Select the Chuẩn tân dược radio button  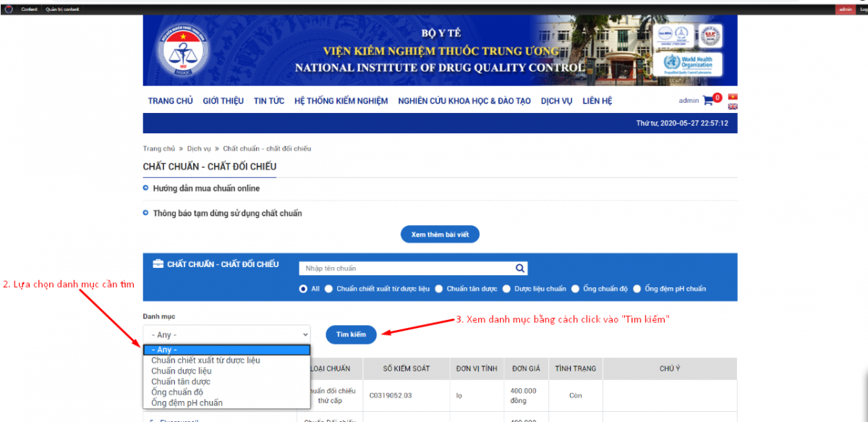pos(439,289)
